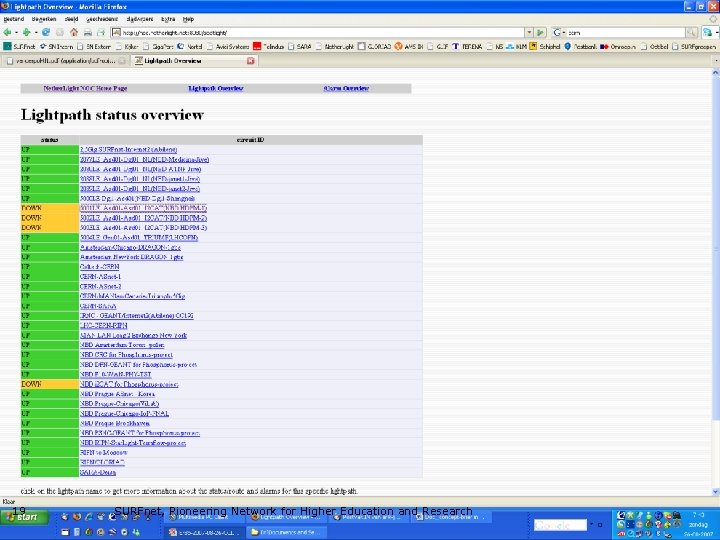
Task: Open the Back button history dropdown arrow
Action: click(x=16, y=33)
